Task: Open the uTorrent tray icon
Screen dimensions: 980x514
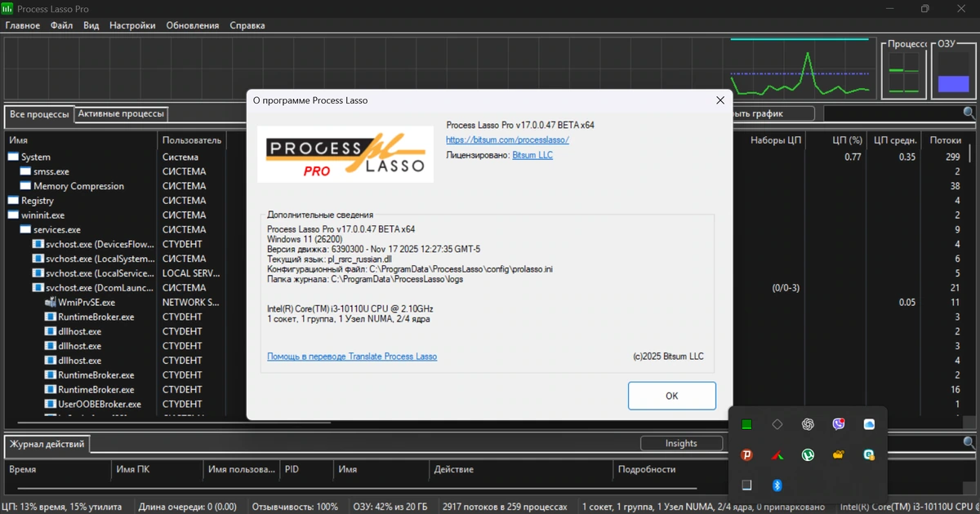Action: (808, 454)
